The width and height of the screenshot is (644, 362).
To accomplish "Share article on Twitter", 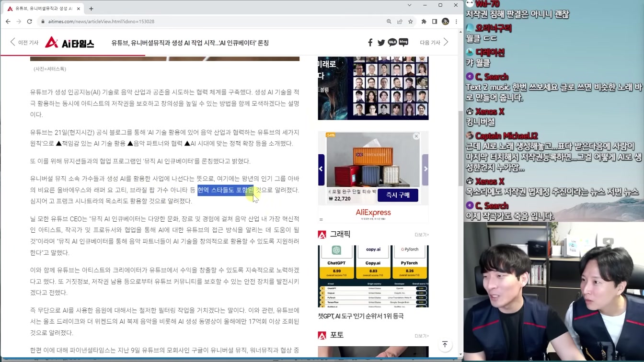I will tap(381, 43).
